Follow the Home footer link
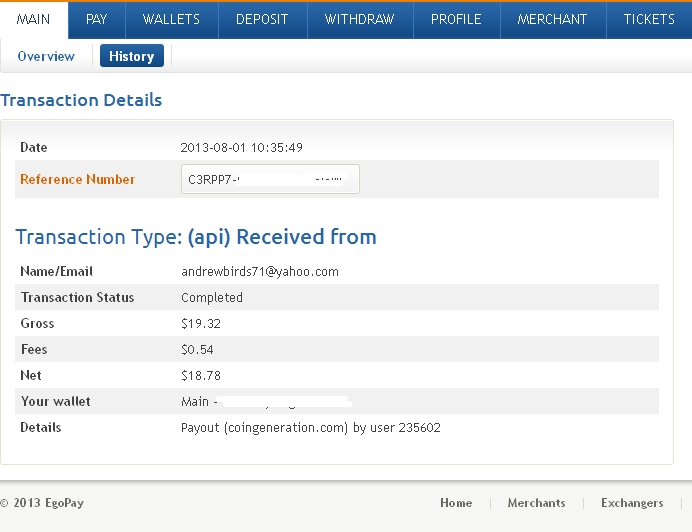 point(456,503)
